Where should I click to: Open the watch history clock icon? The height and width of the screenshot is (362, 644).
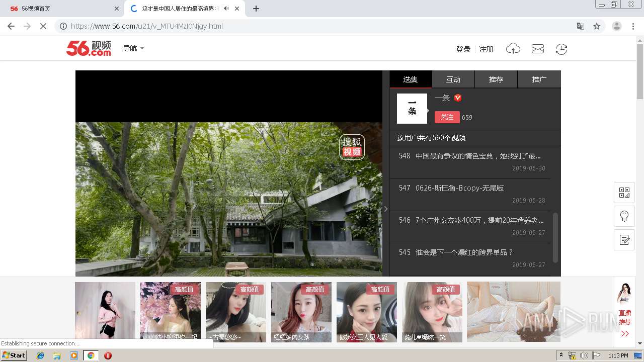pos(561,49)
